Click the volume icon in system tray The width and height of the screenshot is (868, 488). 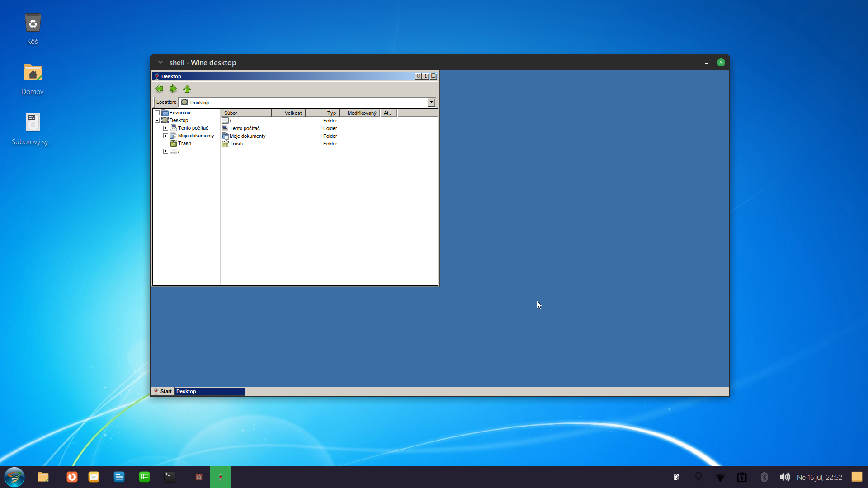click(785, 477)
